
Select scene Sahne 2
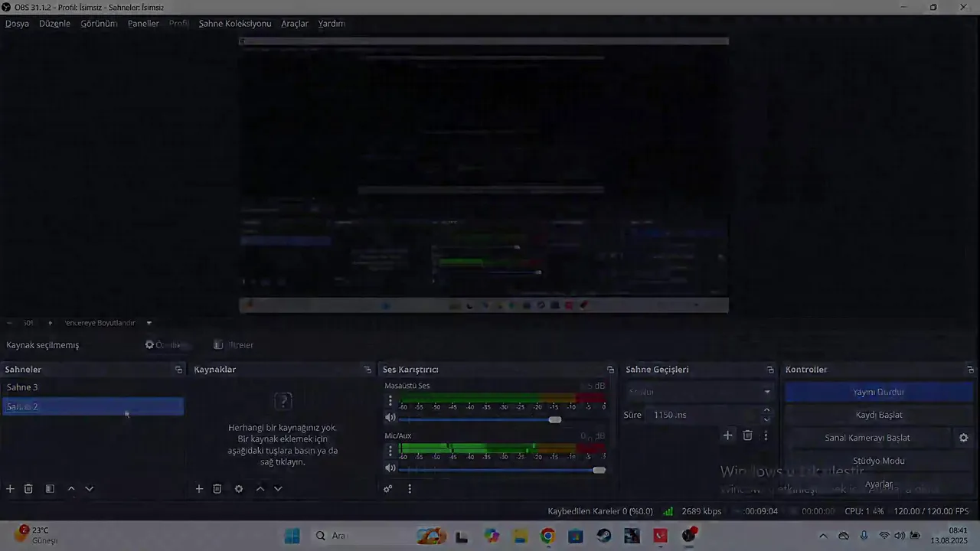(93, 406)
